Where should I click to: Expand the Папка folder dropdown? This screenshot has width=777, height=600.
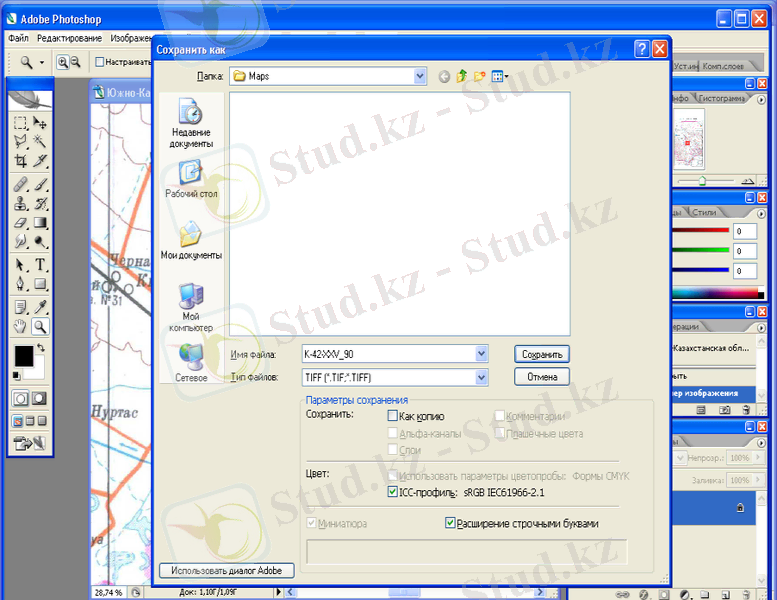pos(420,76)
